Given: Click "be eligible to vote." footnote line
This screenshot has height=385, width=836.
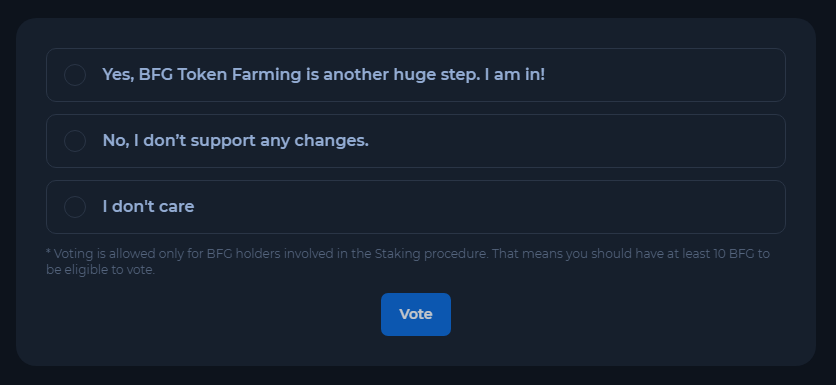Looking at the screenshot, I should tap(101, 270).
